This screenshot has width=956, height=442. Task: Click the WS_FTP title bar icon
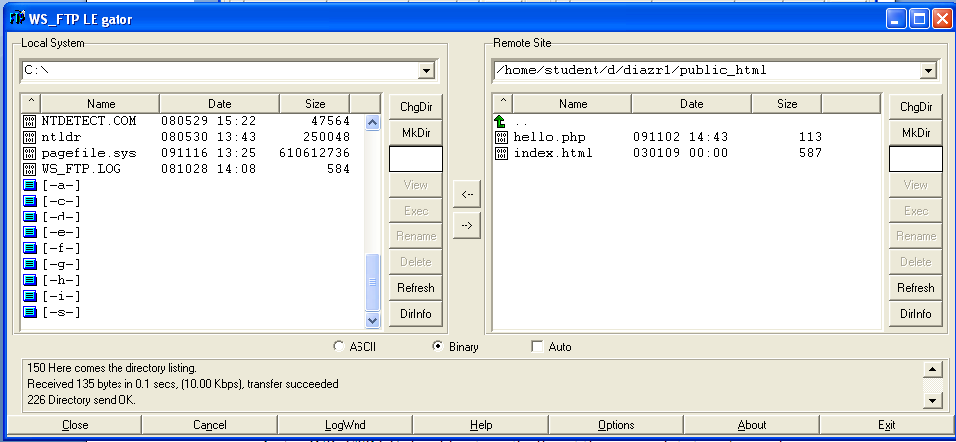pos(18,18)
